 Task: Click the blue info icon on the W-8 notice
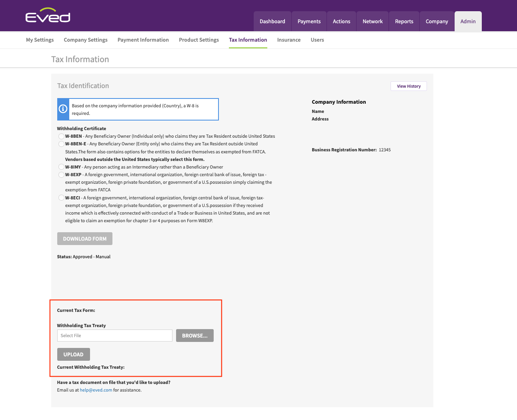[x=63, y=109]
